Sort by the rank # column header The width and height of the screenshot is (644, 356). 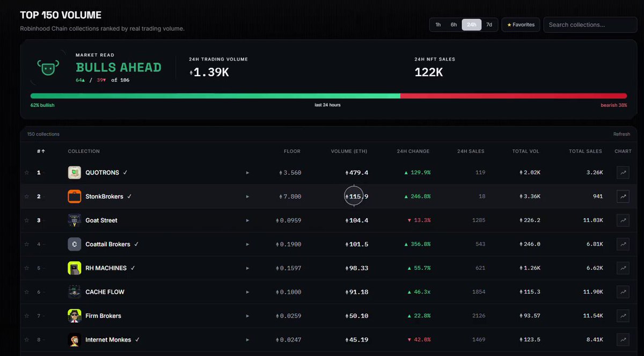(41, 151)
